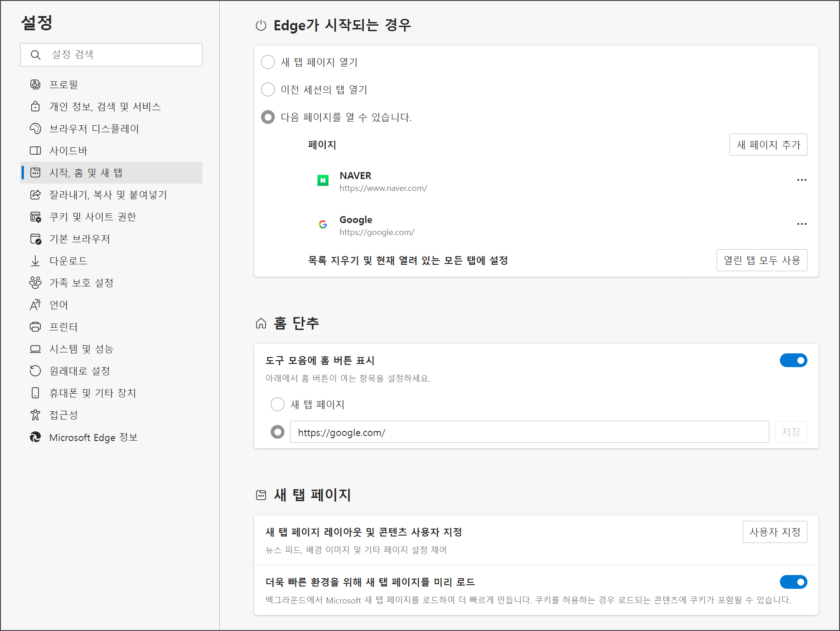Click the lock icon next to 개인 정보, 검색 및 서비스
The image size is (840, 631).
click(x=35, y=106)
